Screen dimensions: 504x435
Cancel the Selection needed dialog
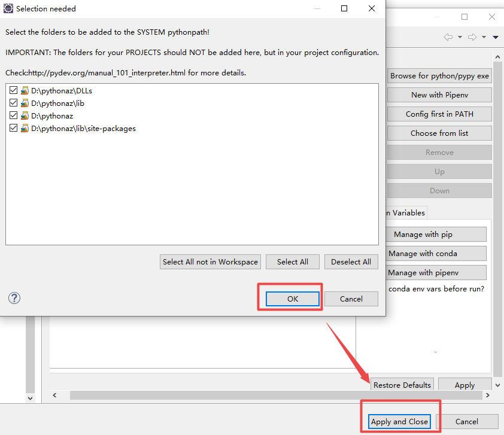(x=351, y=299)
